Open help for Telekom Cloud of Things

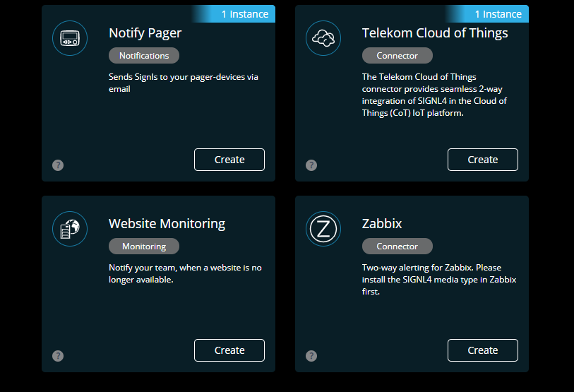[311, 165]
